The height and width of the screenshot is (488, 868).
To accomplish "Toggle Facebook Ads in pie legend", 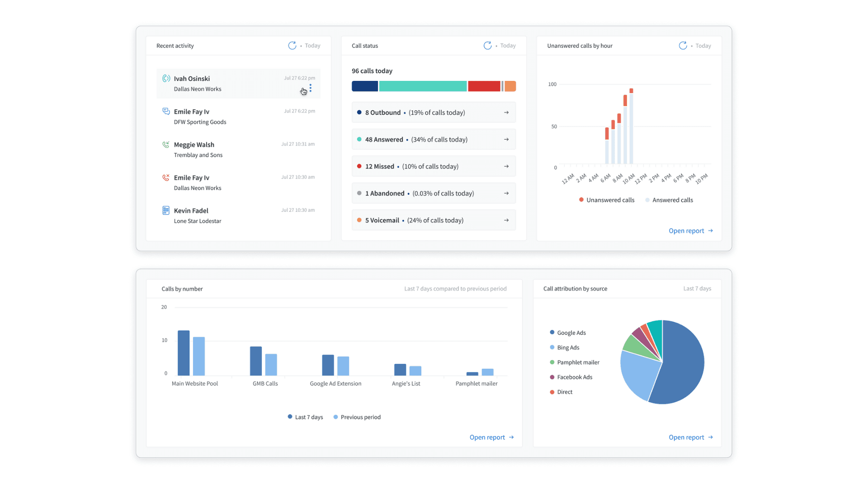I will 571,377.
